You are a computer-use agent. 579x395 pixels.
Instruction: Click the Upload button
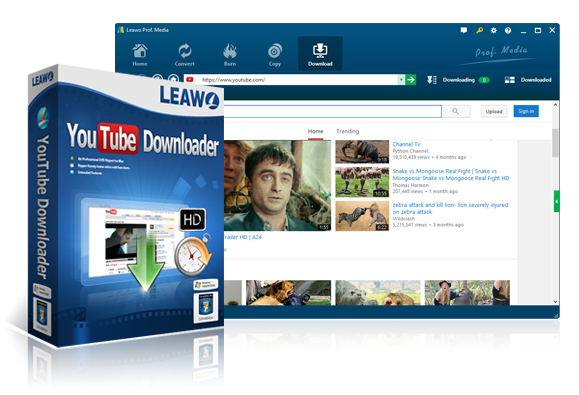pyautogui.click(x=494, y=111)
